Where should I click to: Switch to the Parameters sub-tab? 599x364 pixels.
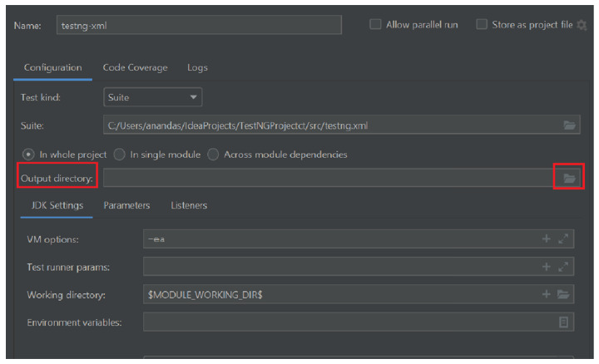click(126, 204)
